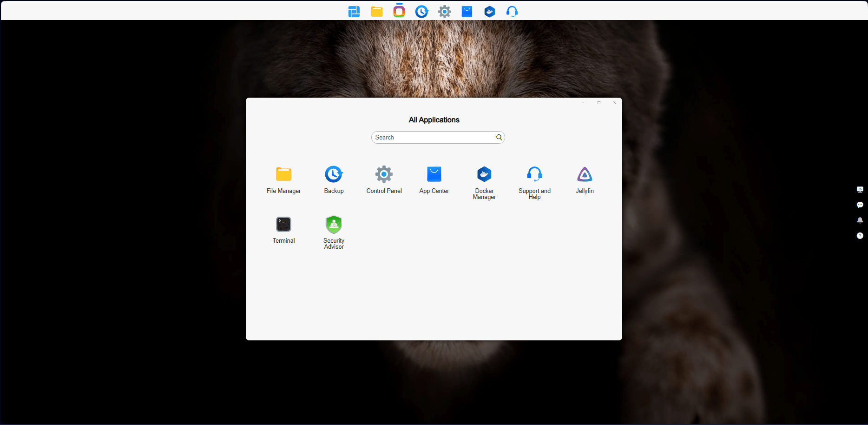The image size is (868, 425).
Task: Launch the Jellyfin app
Action: [x=585, y=174]
